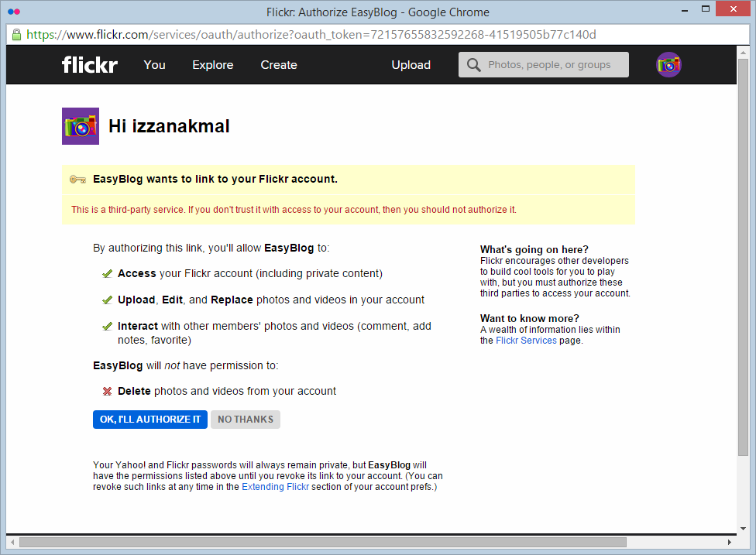Click 'Access your Flickr account' permission text
The height and width of the screenshot is (555, 756).
point(249,274)
